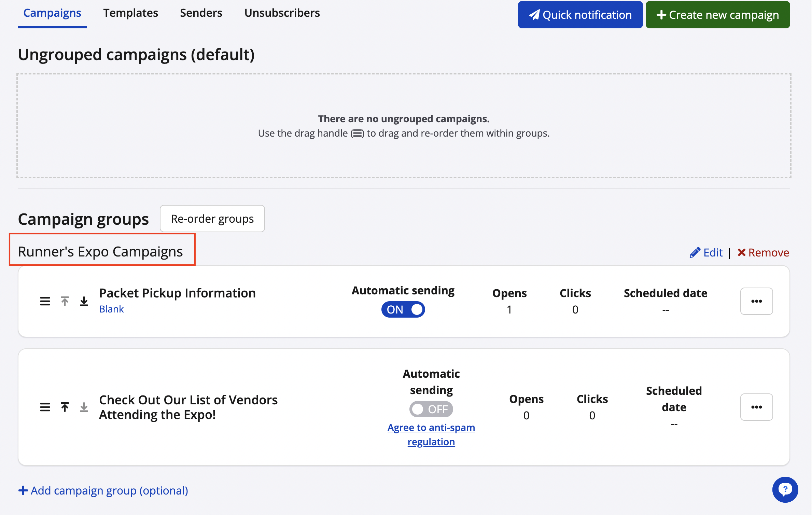Open the Unsubscribers tab

[x=282, y=13]
